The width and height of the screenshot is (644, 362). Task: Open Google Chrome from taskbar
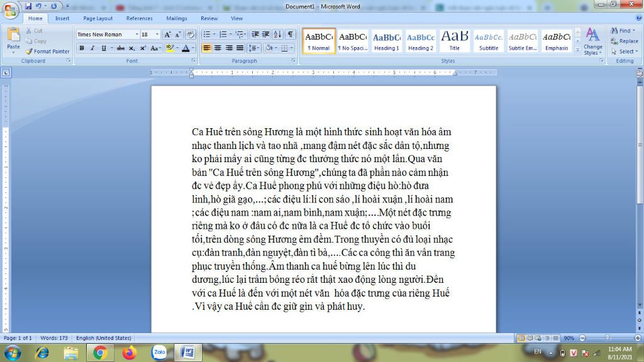pos(100,352)
